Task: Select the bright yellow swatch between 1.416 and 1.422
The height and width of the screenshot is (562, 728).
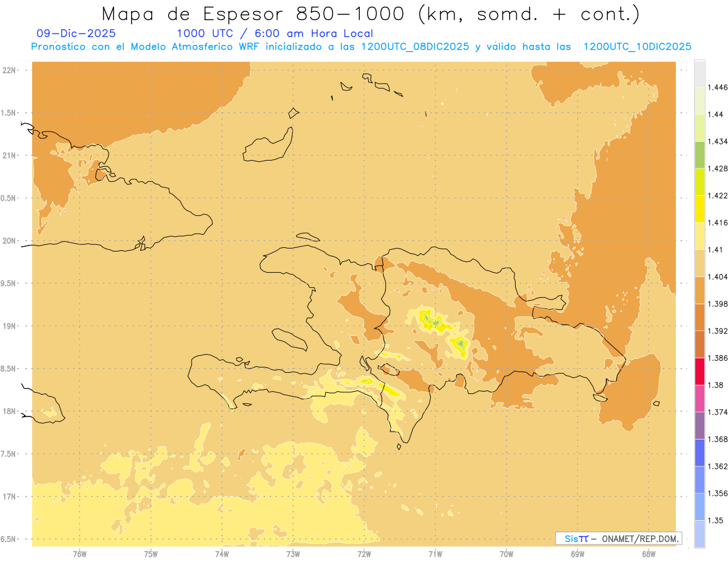Action: 699,209
